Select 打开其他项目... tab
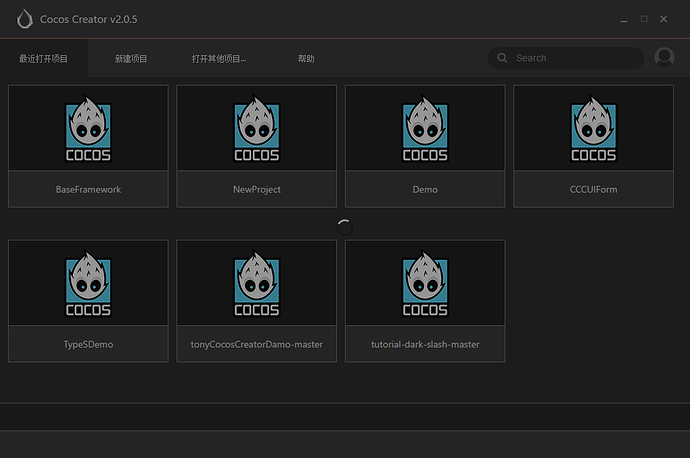Image resolution: width=690 pixels, height=458 pixels. [x=219, y=59]
